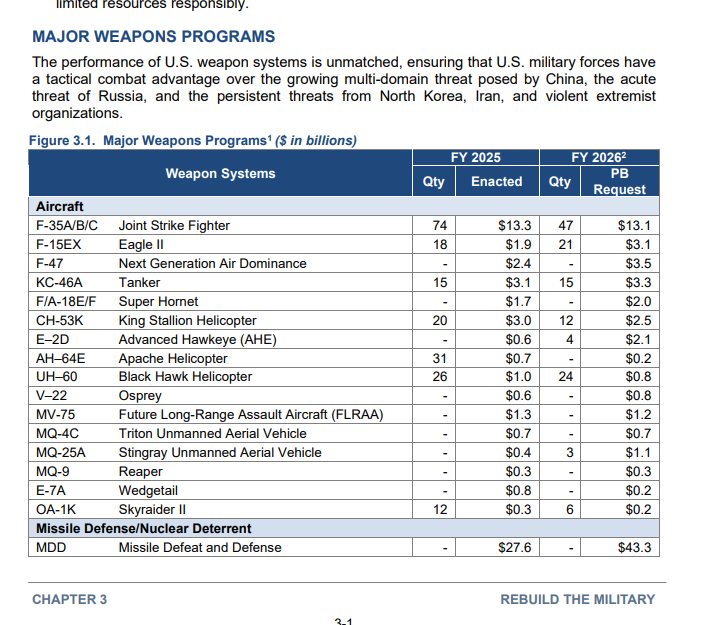Click the MV-75 PB request $1.2
This screenshot has height=625, width=703.
[638, 414]
